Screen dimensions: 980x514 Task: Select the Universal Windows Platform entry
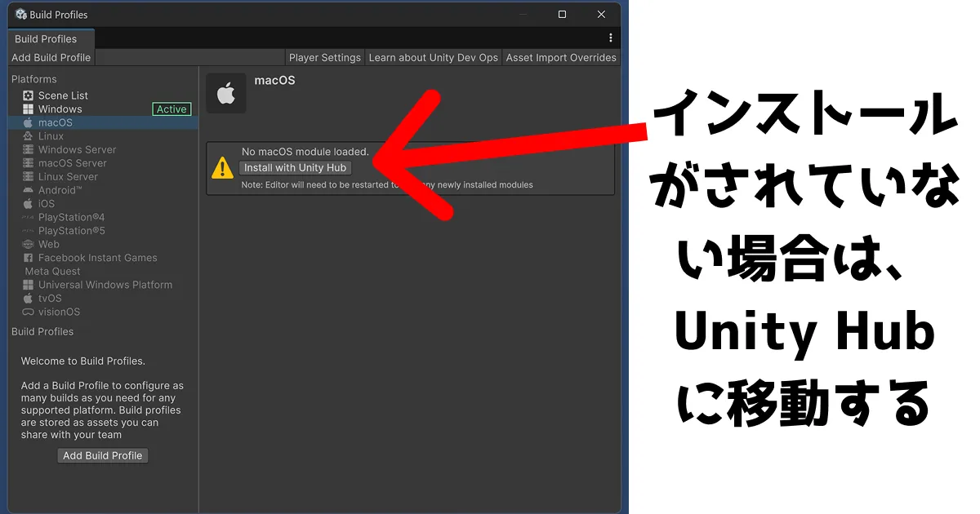105,285
